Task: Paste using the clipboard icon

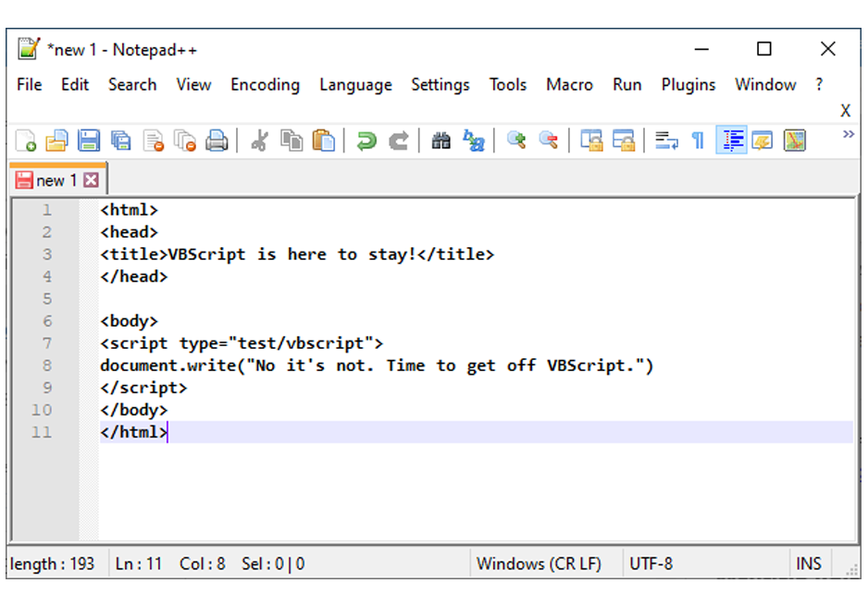Action: [323, 141]
